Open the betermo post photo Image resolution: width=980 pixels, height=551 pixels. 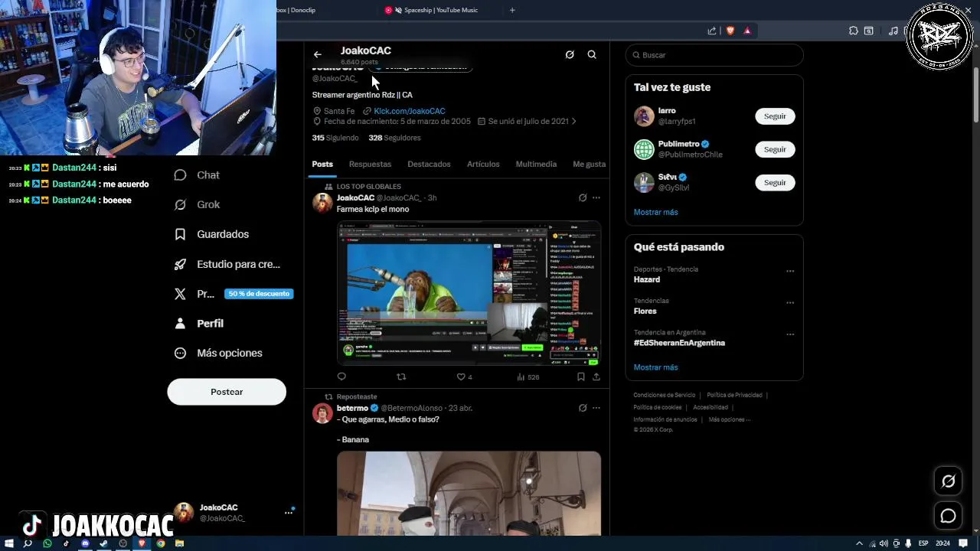click(469, 493)
